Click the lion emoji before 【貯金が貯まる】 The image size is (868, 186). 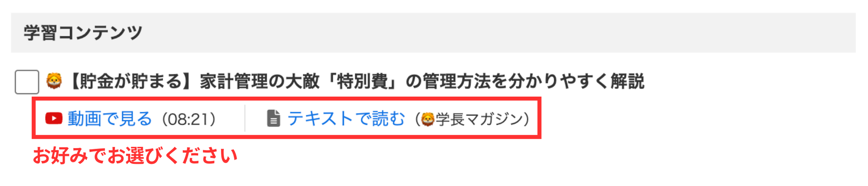point(54,81)
